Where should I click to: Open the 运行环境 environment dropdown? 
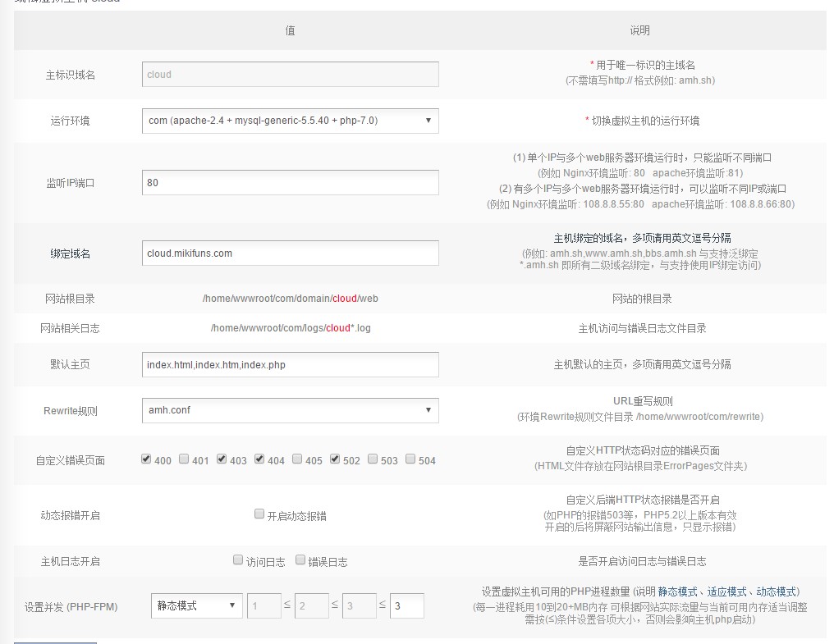[290, 121]
